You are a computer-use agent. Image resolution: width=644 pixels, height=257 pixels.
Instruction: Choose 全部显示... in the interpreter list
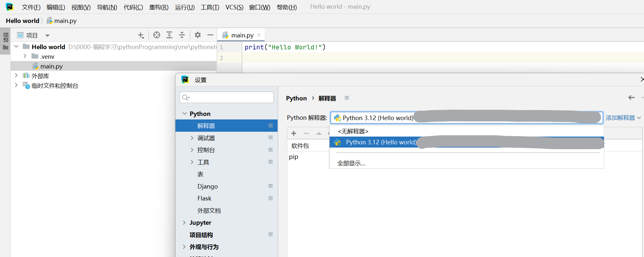click(x=467, y=163)
